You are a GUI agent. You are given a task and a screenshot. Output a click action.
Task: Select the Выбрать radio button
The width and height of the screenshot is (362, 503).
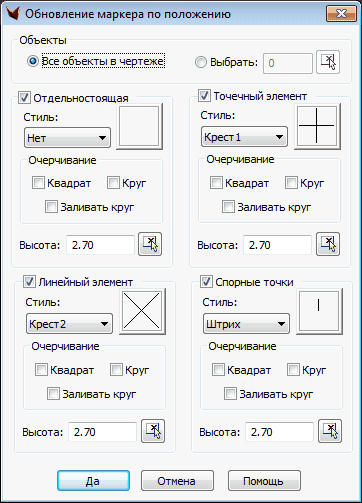click(201, 62)
